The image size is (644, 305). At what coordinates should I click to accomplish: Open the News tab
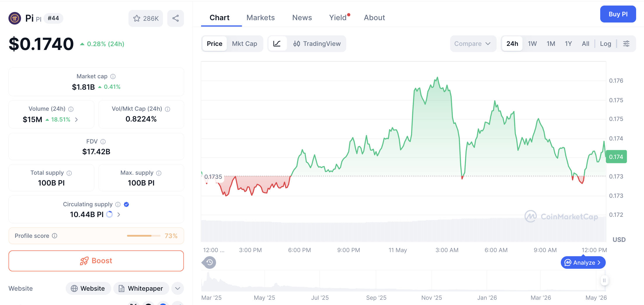302,18
